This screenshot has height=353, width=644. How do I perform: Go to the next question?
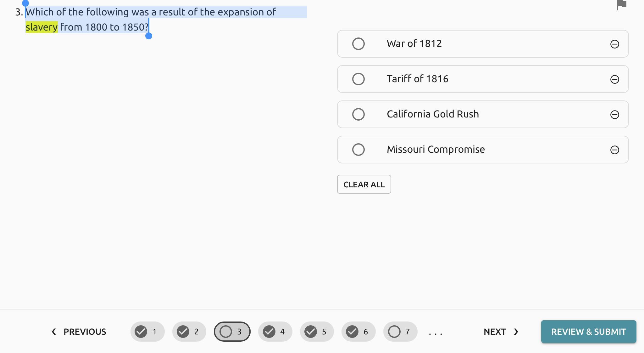click(x=501, y=332)
